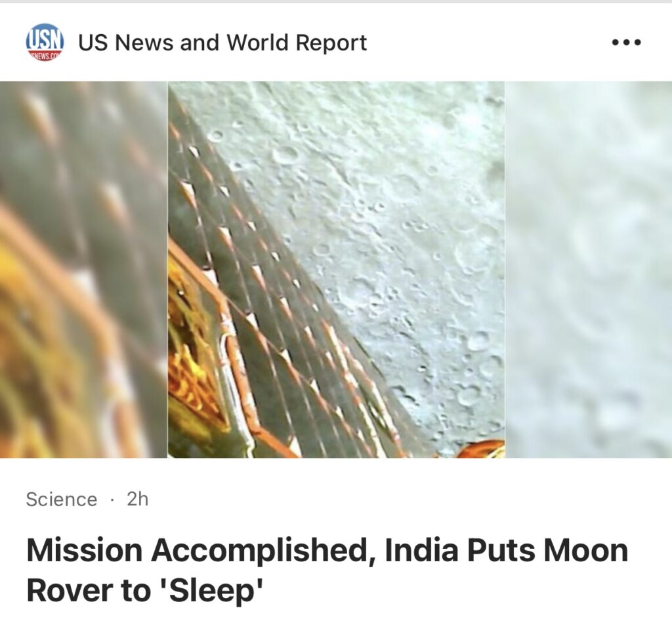Screen dimensions: 672x623
Task: Click the dot separator beside Science
Action: point(112,500)
